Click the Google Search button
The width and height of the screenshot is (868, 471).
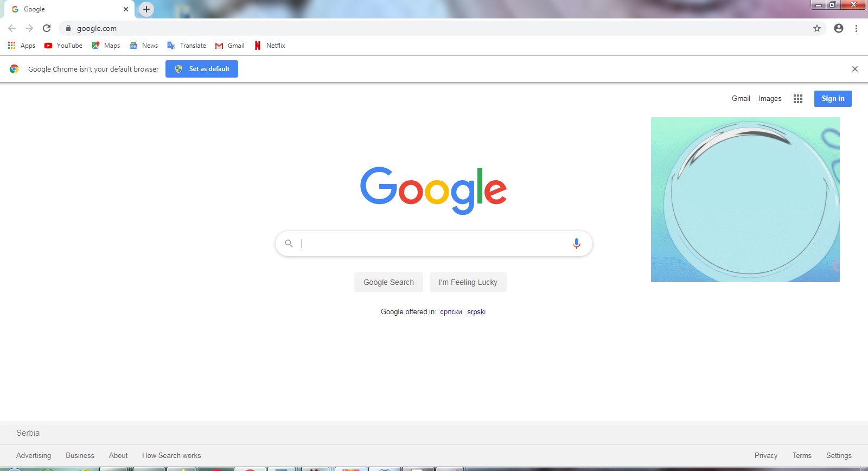pyautogui.click(x=388, y=282)
